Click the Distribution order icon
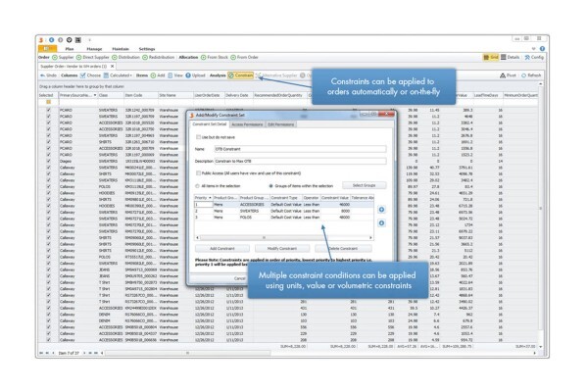Screen dimensions: 588x392 tap(115, 58)
